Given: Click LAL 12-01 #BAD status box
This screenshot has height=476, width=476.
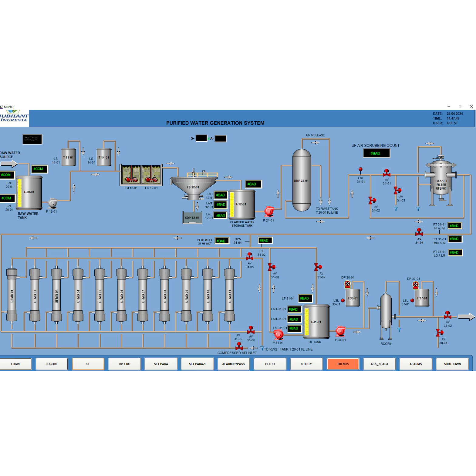Looking at the screenshot, I should pos(220,216).
